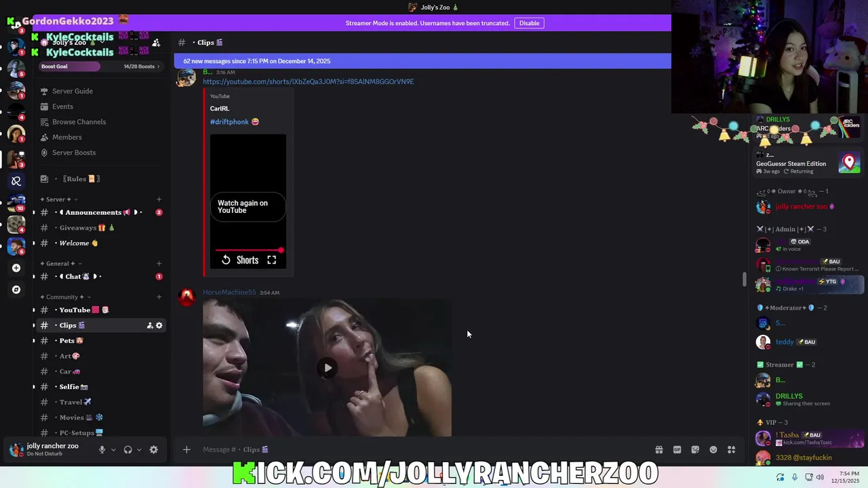
Task: Open Browse Channels in the sidebar
Action: (100, 122)
